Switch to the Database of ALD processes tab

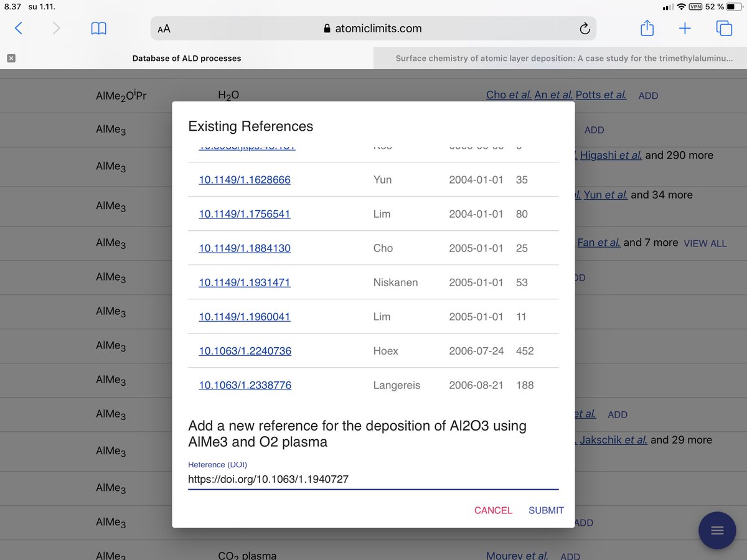(187, 58)
